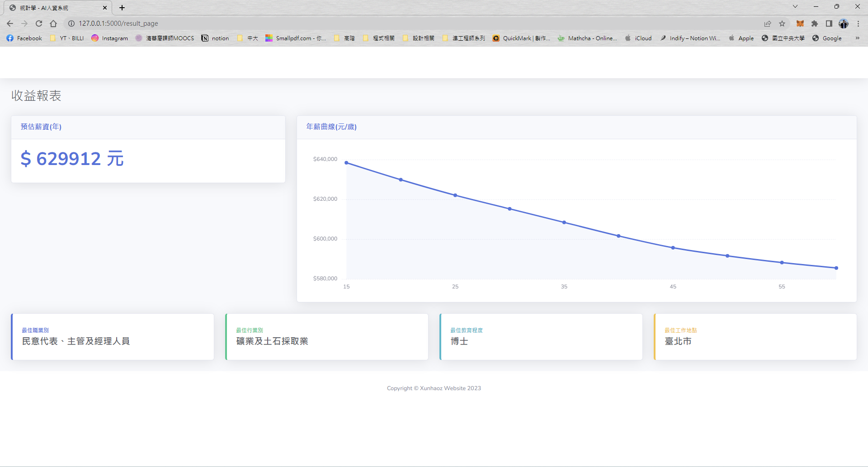Open the browser Extensions puzzle icon
Viewport: 868px width, 467px height.
[x=815, y=24]
